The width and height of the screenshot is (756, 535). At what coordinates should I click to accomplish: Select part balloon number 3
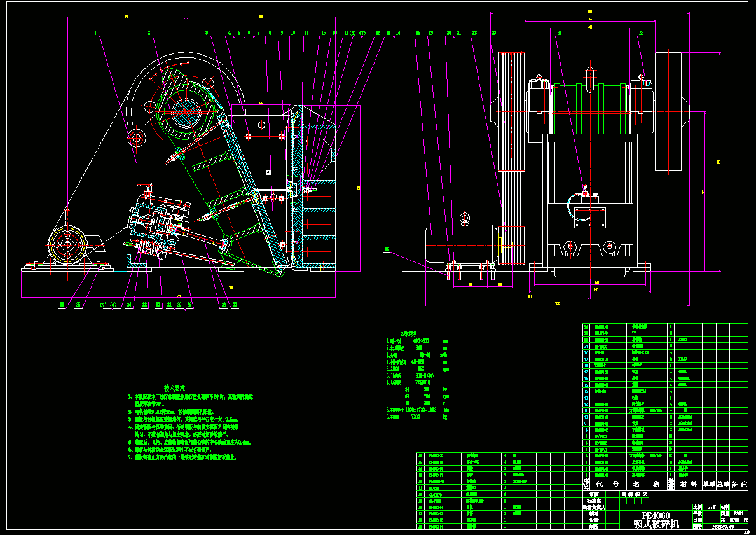tap(207, 33)
